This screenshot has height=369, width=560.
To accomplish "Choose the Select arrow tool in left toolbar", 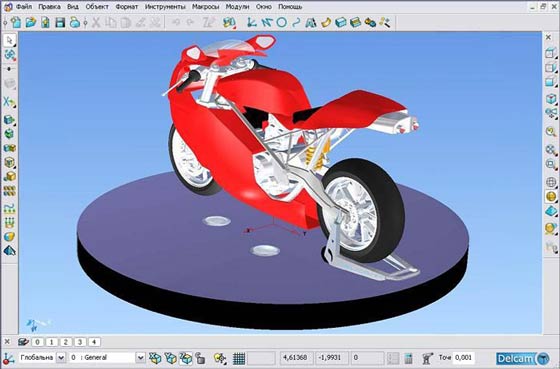I will point(10,40).
